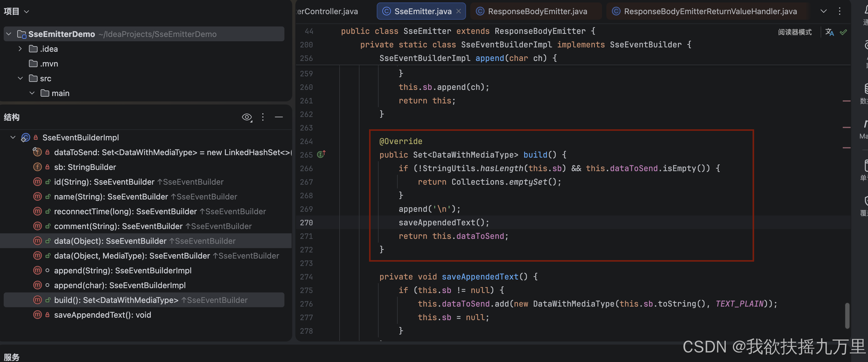Click the SseEmitter.java tab class icon
868x362 pixels.
pyautogui.click(x=387, y=11)
